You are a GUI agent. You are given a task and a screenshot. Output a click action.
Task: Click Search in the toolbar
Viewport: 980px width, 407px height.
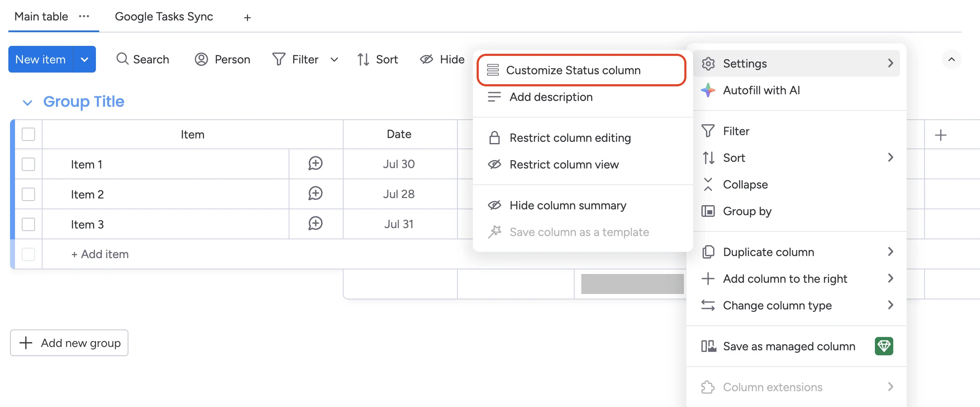pyautogui.click(x=143, y=59)
